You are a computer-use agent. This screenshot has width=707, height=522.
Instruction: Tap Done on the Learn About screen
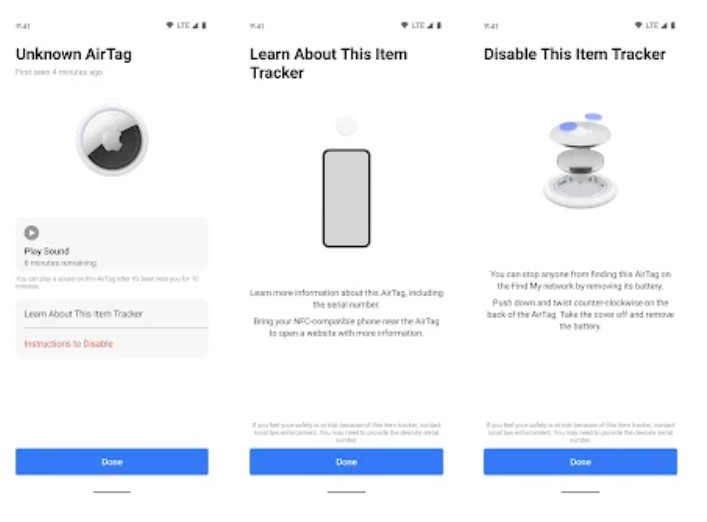coord(346,462)
